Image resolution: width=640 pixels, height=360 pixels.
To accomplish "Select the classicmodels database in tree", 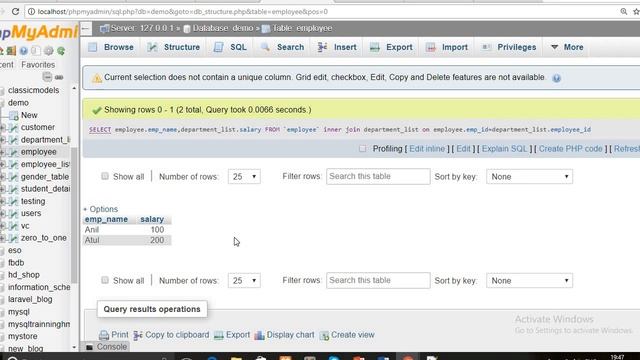I will tap(33, 90).
